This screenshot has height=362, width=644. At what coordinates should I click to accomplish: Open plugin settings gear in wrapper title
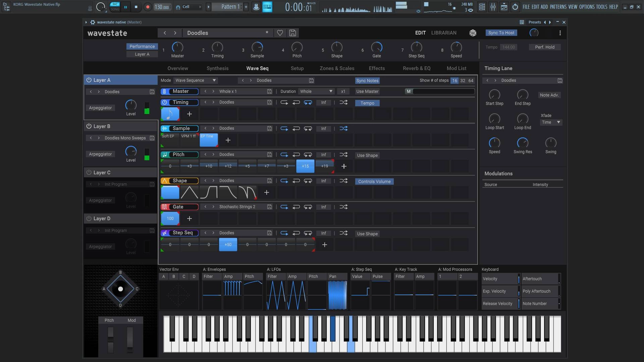[x=93, y=22]
